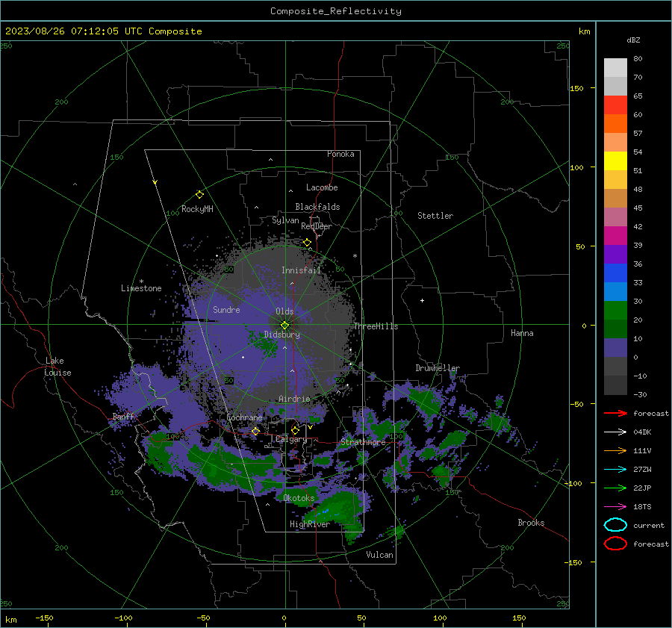Click the yellow radar site marker near Olds

click(x=285, y=326)
